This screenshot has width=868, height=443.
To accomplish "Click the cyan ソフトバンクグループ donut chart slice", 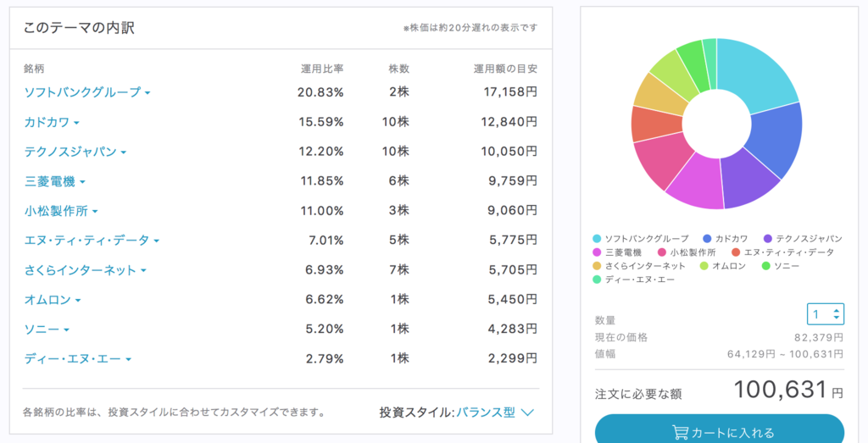I will tap(754, 75).
